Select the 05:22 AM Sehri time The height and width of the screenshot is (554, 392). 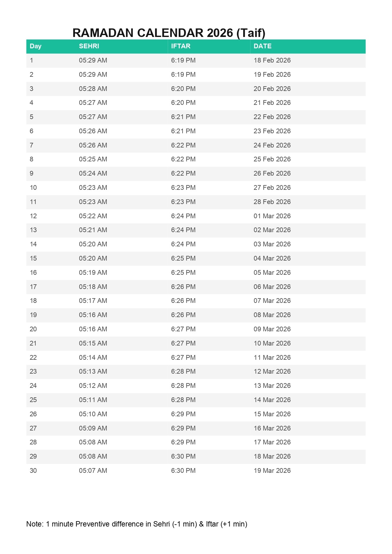tap(93, 216)
